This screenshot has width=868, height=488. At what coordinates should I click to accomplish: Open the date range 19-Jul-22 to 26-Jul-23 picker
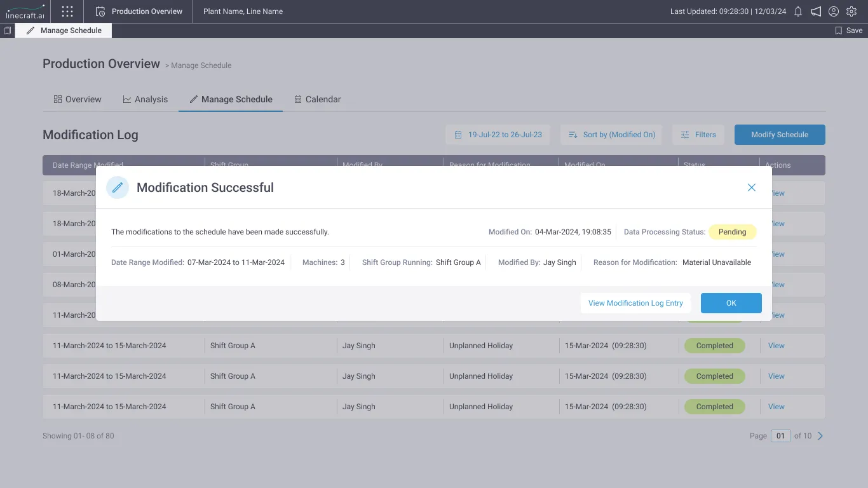[498, 135]
